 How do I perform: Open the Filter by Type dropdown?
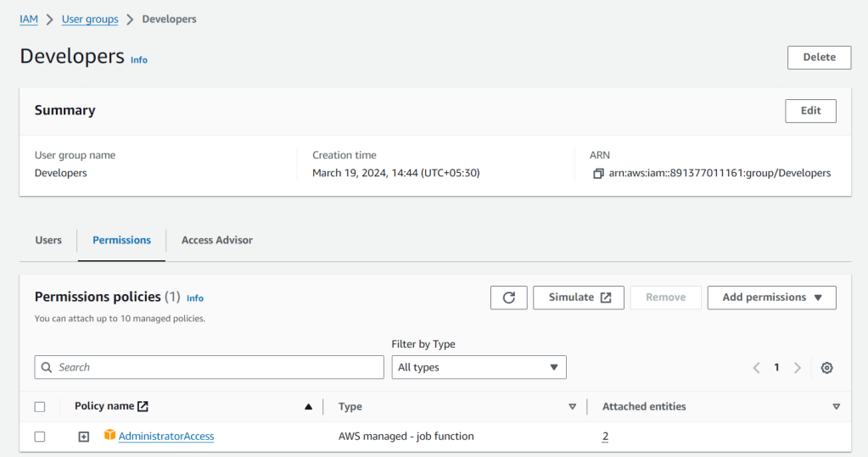tap(479, 367)
